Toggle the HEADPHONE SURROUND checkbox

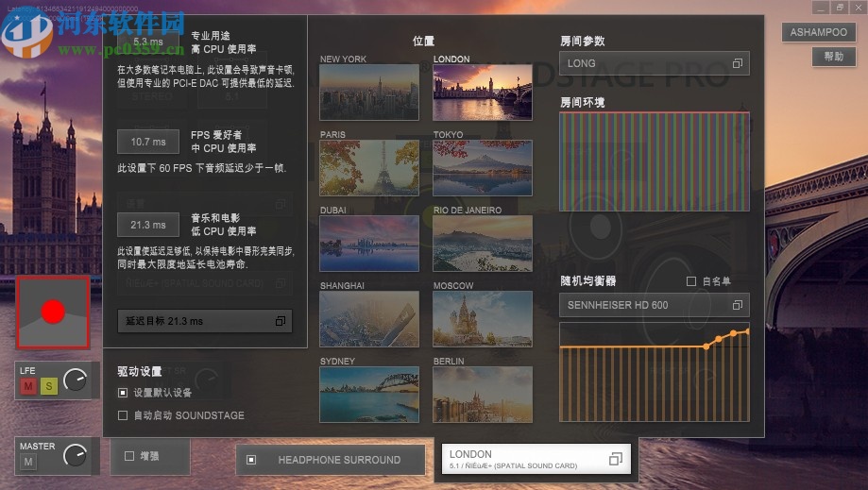[251, 460]
